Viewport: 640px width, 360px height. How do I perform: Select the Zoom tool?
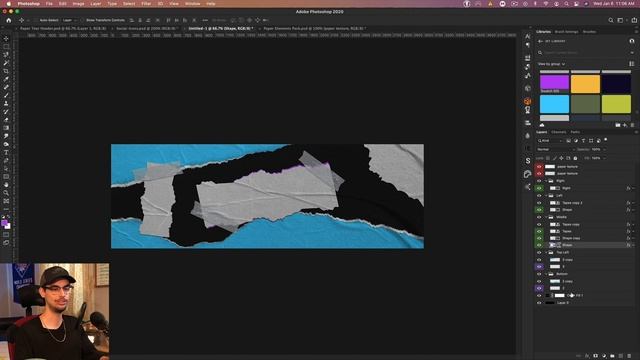click(6, 193)
